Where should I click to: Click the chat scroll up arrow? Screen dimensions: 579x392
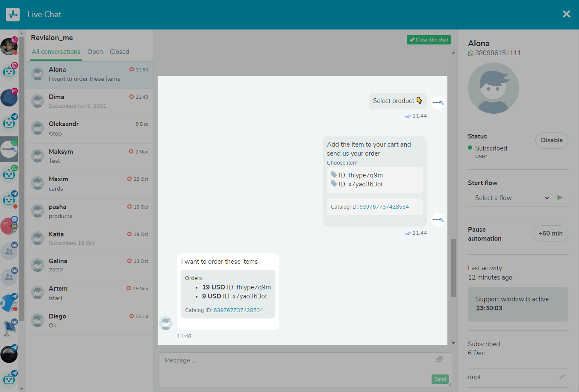[453, 53]
